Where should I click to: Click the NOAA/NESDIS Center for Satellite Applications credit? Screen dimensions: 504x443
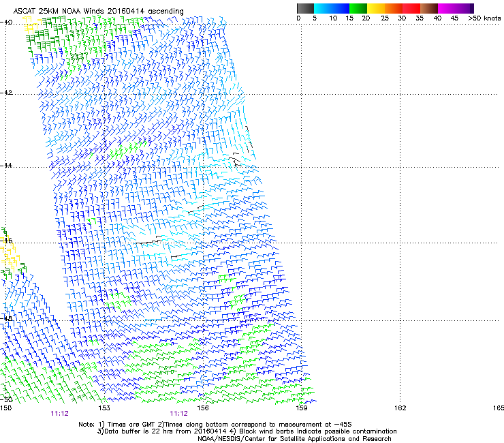click(294, 439)
